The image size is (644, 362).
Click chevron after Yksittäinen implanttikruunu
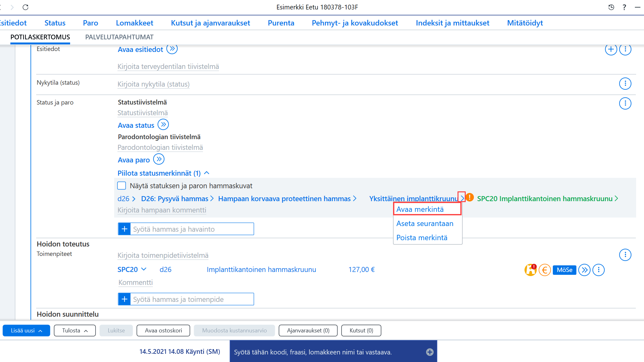[462, 198]
